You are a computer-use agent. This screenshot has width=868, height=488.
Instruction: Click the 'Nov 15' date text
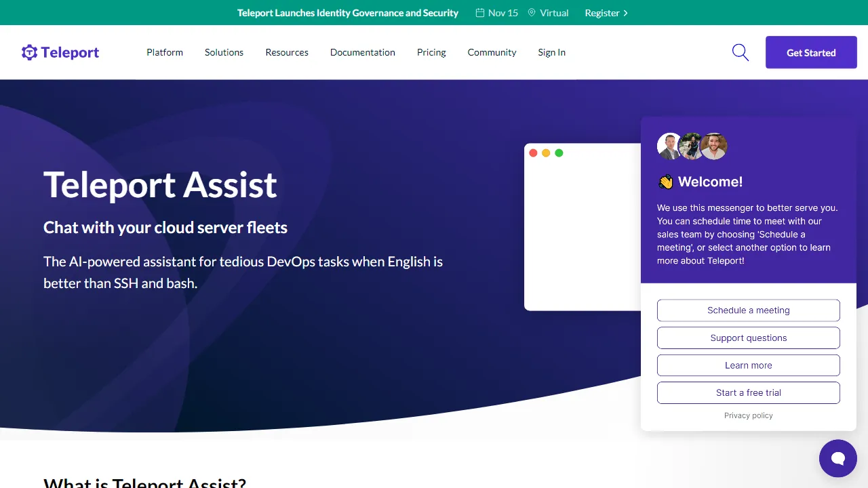tap(503, 13)
